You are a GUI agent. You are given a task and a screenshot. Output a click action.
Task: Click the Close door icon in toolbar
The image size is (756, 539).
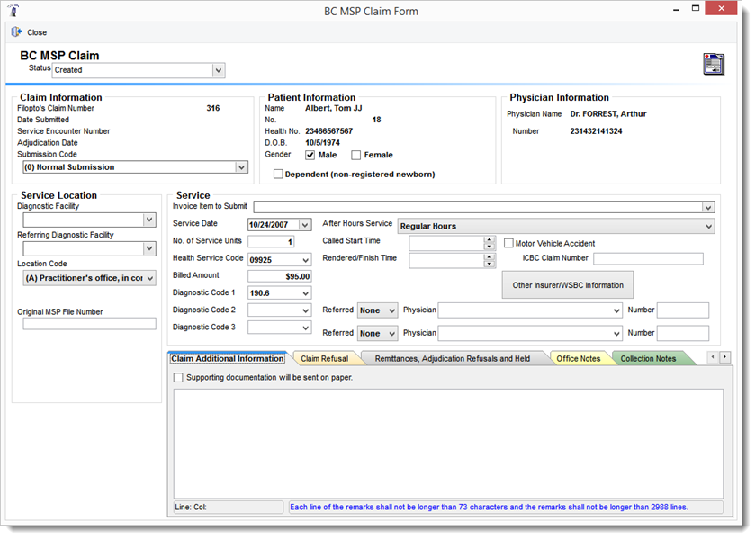(x=16, y=32)
